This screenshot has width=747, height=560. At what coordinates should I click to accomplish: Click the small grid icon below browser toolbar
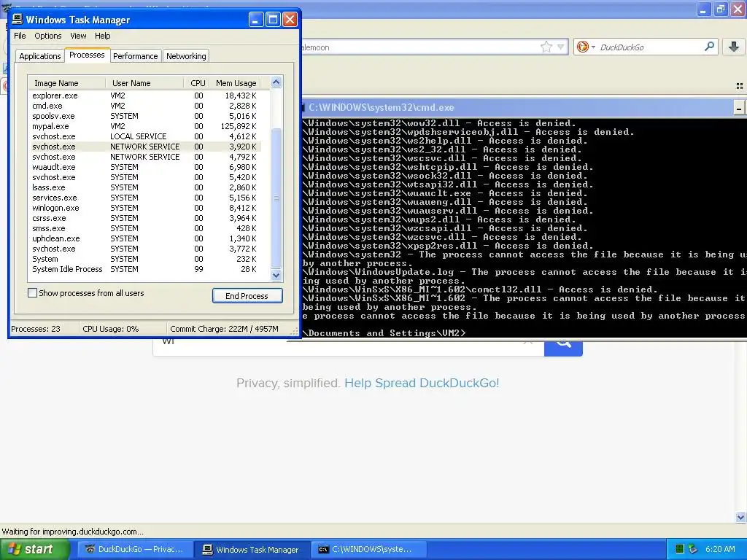tap(740, 86)
